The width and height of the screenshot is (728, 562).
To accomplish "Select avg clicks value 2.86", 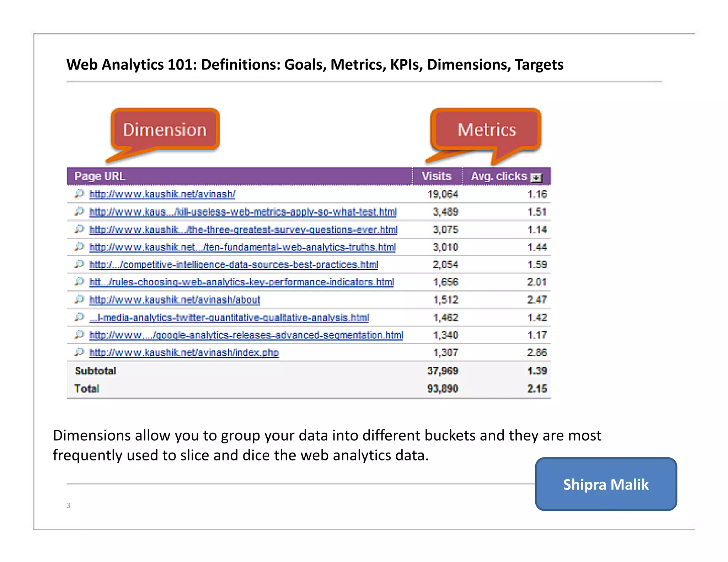I will [x=537, y=353].
